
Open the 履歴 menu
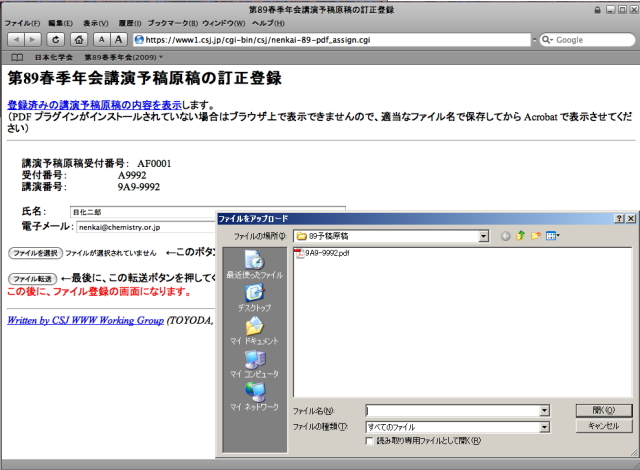[130, 23]
